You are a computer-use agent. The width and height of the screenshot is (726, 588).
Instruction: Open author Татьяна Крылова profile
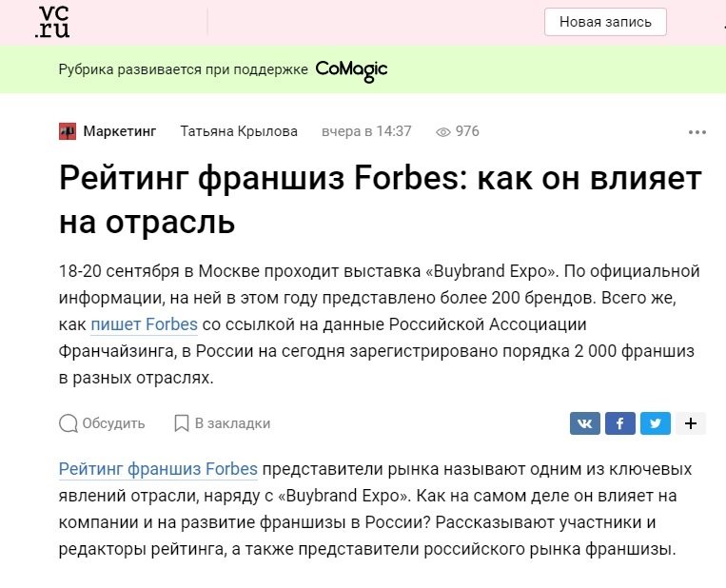click(x=239, y=131)
